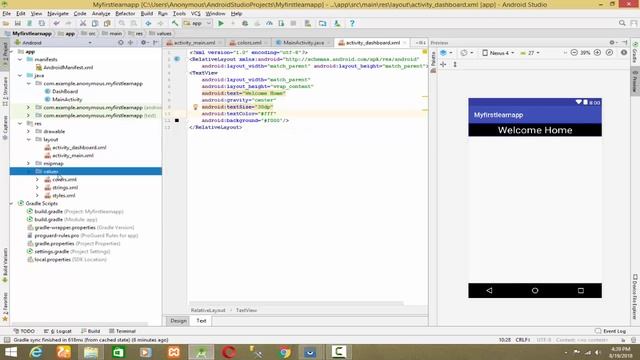Switch to MainActivity.java tab
640x360 pixels.
point(302,42)
